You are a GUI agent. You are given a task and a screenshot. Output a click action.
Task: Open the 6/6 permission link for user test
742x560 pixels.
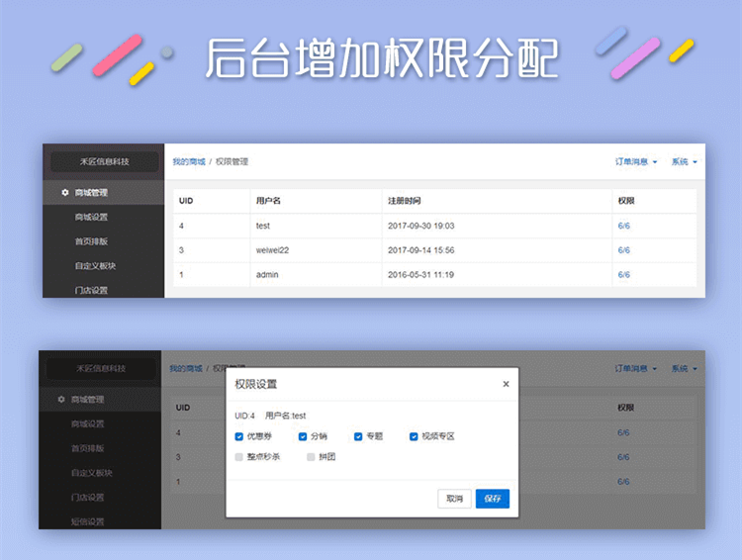(x=623, y=226)
